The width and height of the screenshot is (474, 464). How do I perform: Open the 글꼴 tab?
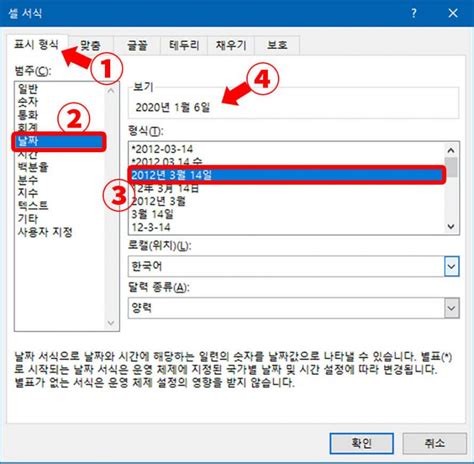pos(137,45)
